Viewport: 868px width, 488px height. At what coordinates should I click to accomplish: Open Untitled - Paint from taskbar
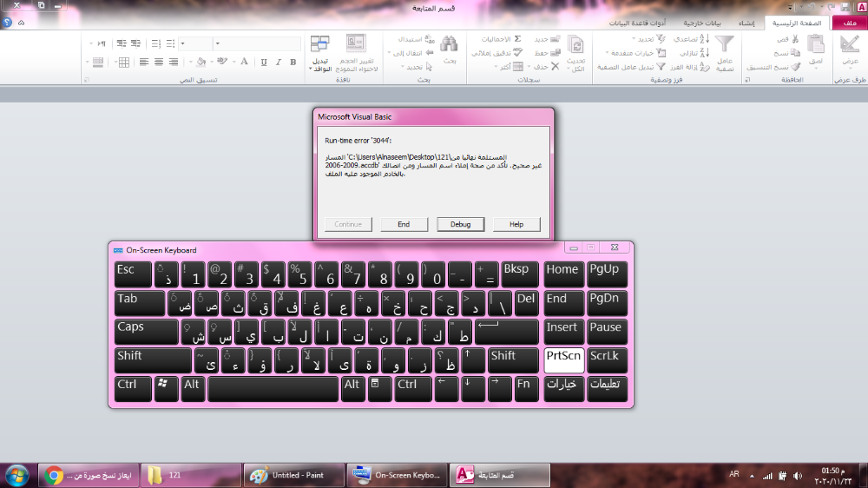[x=294, y=475]
